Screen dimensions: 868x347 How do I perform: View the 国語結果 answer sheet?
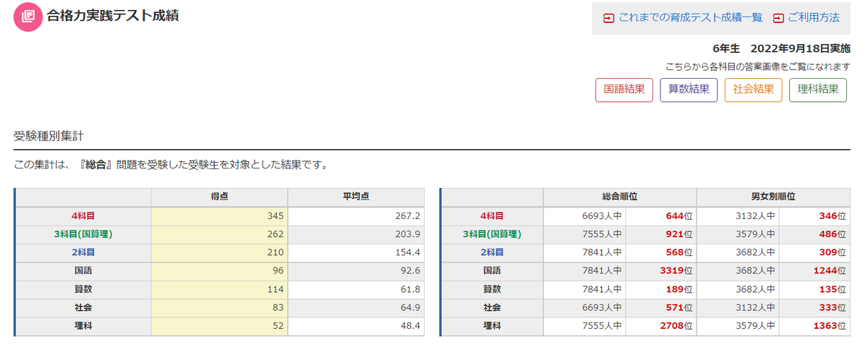(x=624, y=90)
